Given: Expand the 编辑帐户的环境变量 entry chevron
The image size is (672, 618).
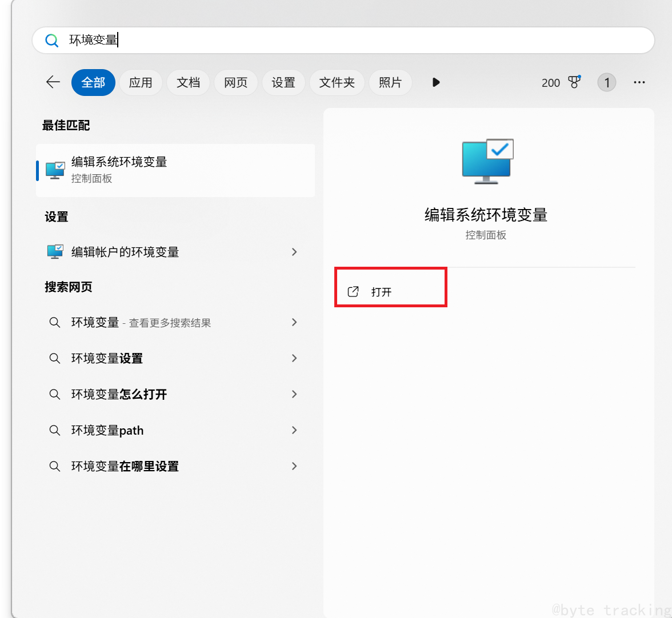Looking at the screenshot, I should pyautogui.click(x=294, y=251).
